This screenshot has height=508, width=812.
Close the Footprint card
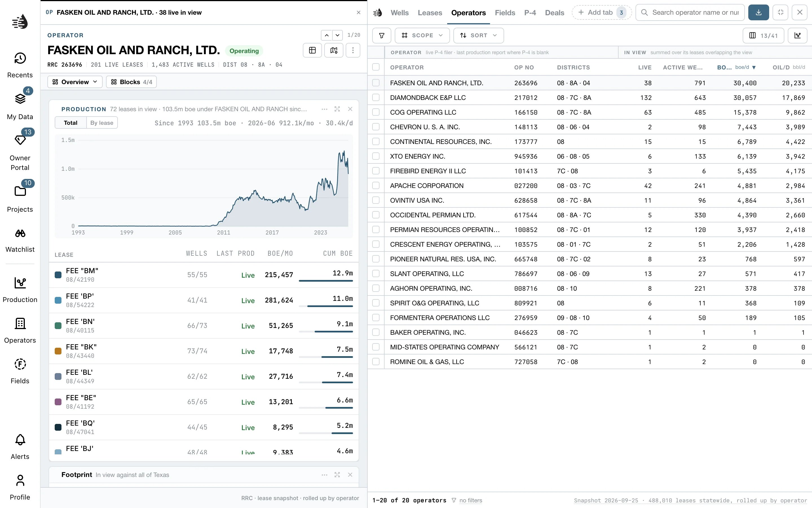click(350, 475)
